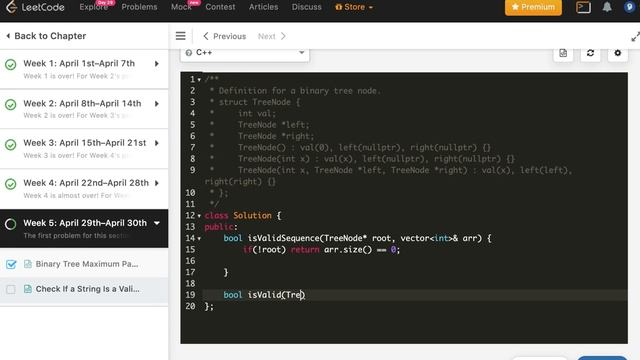Open the Problems page
The width and height of the screenshot is (640, 360).
(139, 7)
